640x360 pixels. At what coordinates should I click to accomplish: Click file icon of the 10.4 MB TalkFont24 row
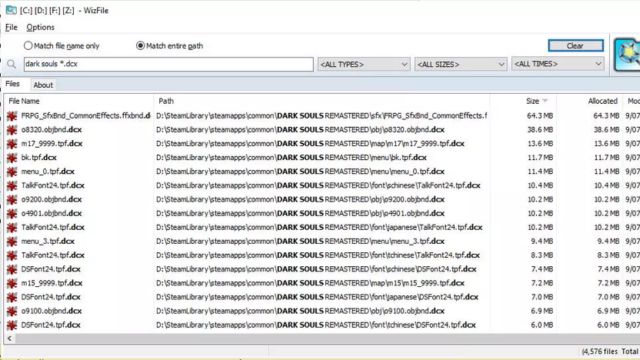[x=12, y=186]
